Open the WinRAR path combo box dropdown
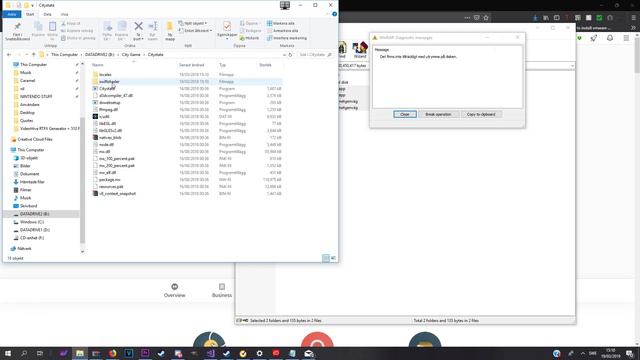This screenshot has height=360, width=640. 572,66
